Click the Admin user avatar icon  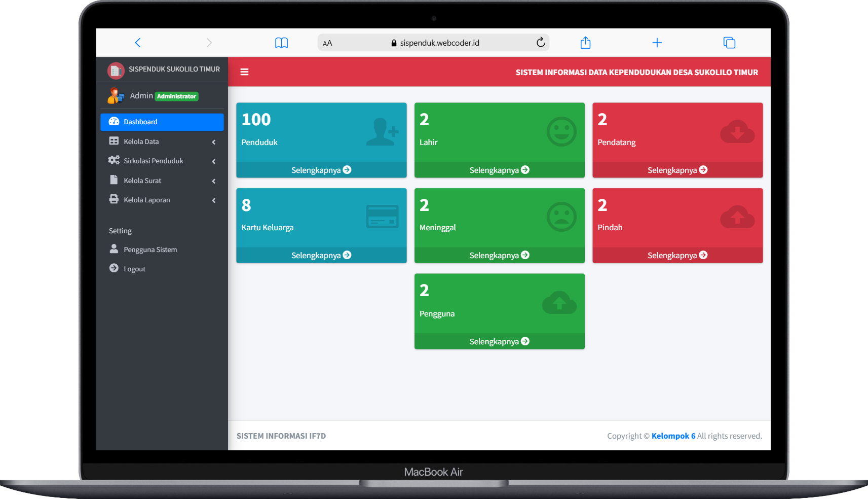click(116, 95)
